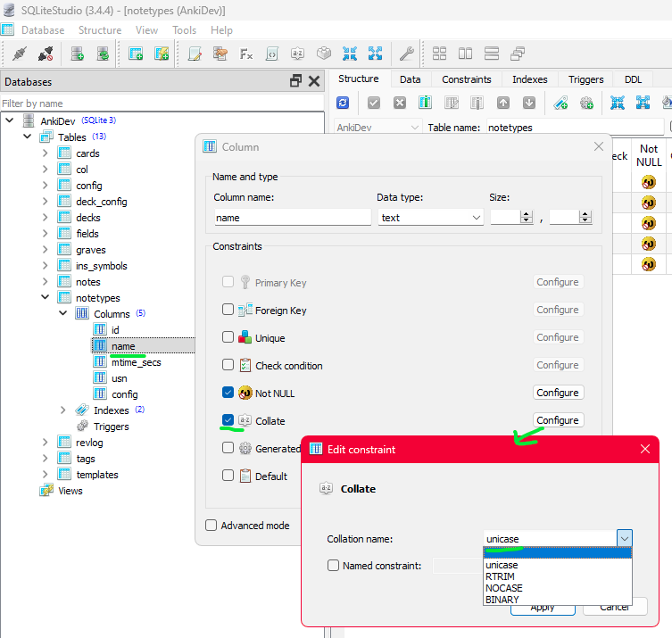This screenshot has height=638, width=672.
Task: Click the commit structure changes checkmark icon
Action: click(374, 103)
